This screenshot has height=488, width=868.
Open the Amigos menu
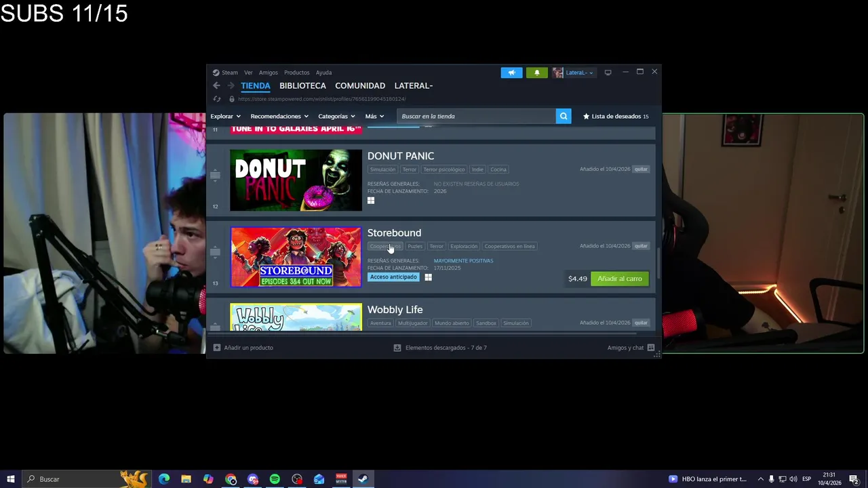click(x=268, y=73)
